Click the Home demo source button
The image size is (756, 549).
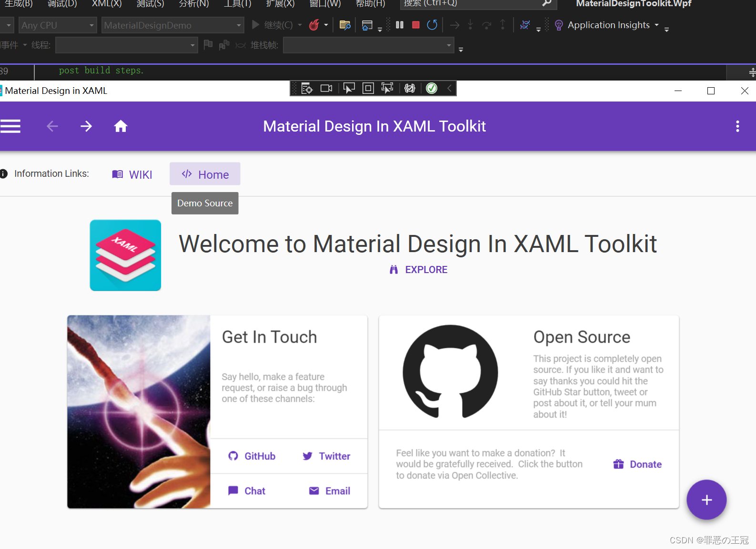coord(205,174)
